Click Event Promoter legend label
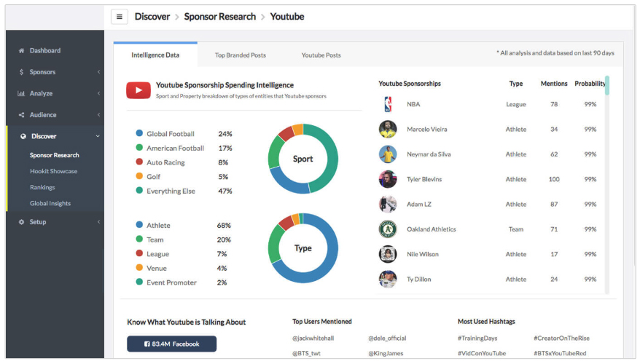The height and width of the screenshot is (364, 640). point(171,282)
